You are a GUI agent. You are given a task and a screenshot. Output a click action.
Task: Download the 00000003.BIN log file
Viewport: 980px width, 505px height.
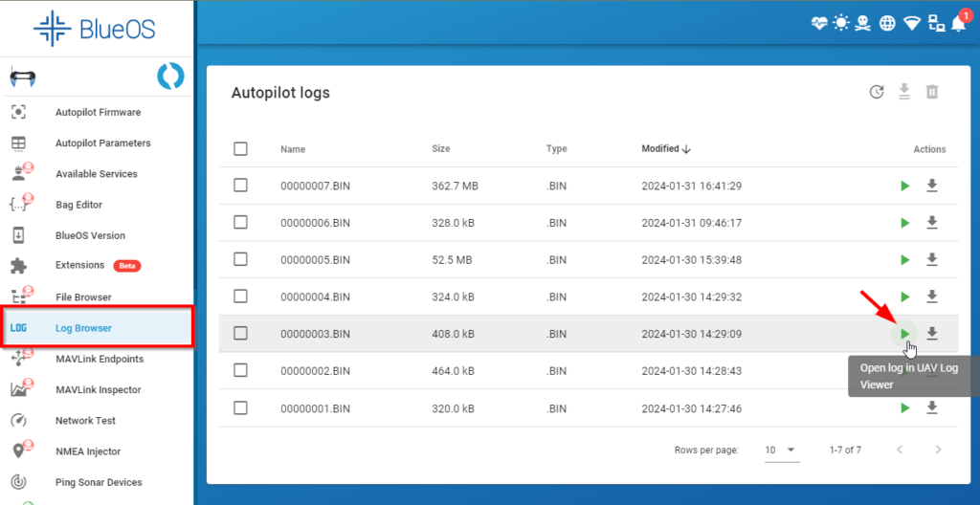point(932,334)
